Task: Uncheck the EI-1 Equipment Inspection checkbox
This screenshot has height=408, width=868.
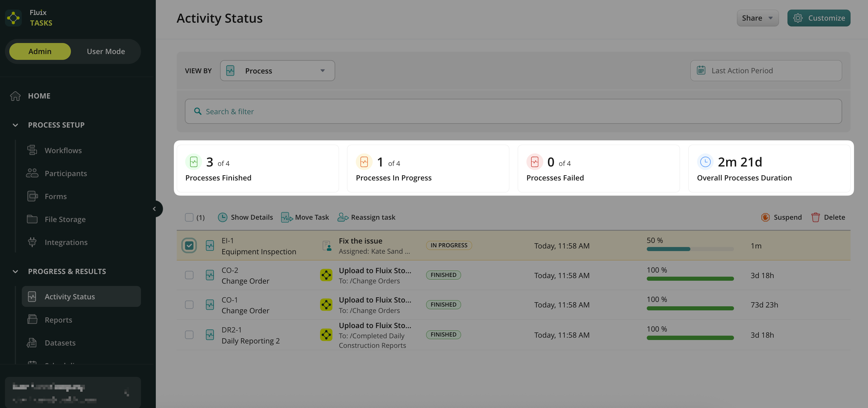Action: (x=189, y=246)
